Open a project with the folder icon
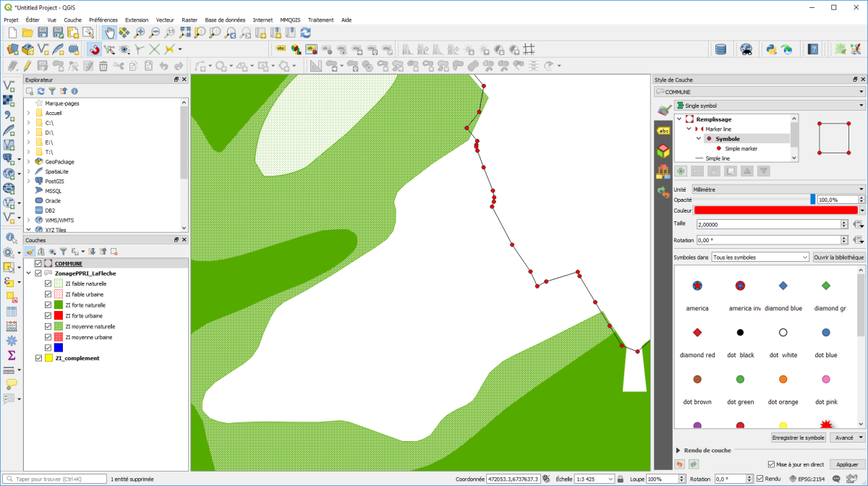The height and width of the screenshot is (486, 868). tap(27, 33)
